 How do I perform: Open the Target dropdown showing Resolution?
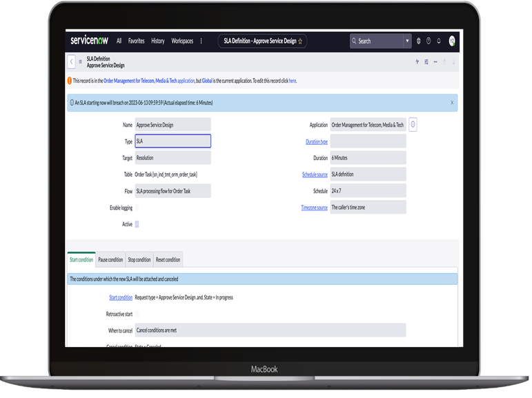click(x=173, y=158)
